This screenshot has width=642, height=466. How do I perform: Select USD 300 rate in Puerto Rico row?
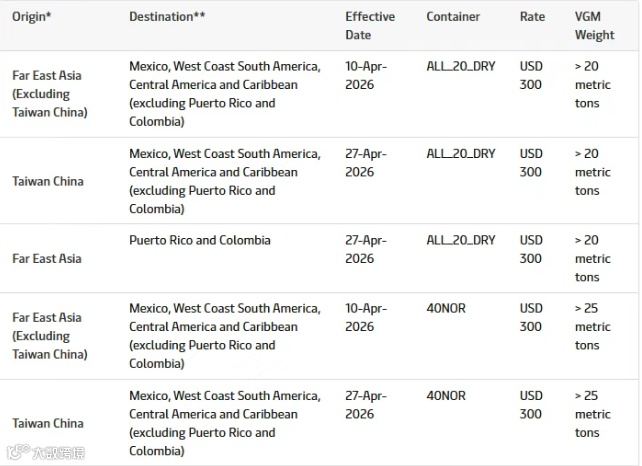(x=531, y=249)
